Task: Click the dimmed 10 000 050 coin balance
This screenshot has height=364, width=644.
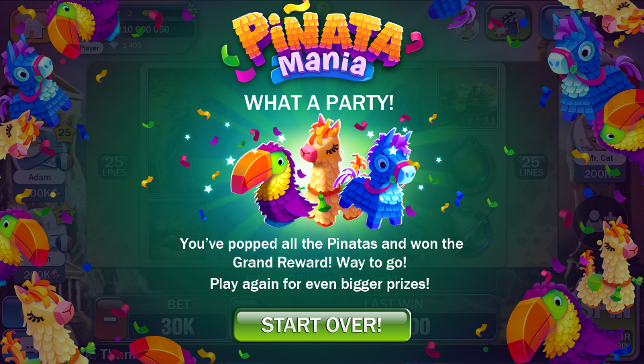Action: pyautogui.click(x=146, y=29)
